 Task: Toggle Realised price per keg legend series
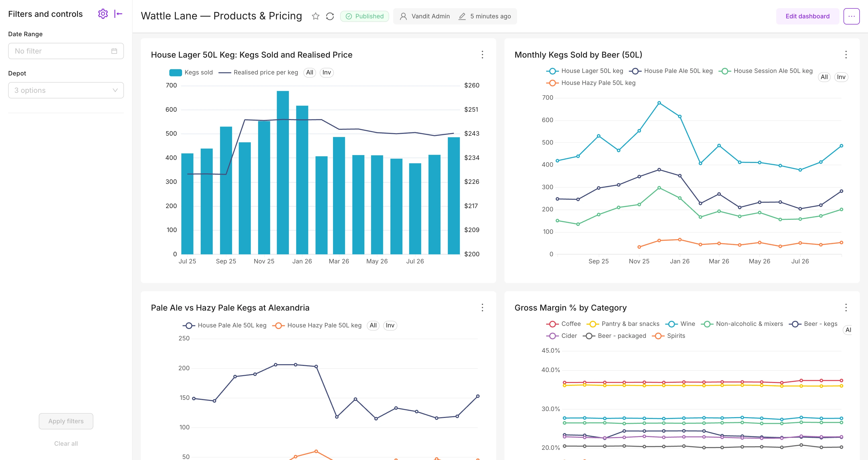pyautogui.click(x=258, y=72)
